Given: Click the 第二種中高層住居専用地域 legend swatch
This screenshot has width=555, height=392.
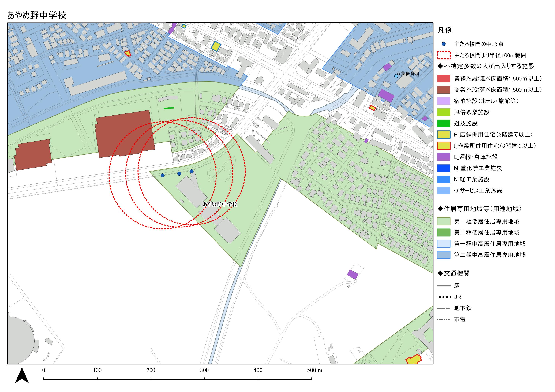Looking at the screenshot, I should coord(444,255).
